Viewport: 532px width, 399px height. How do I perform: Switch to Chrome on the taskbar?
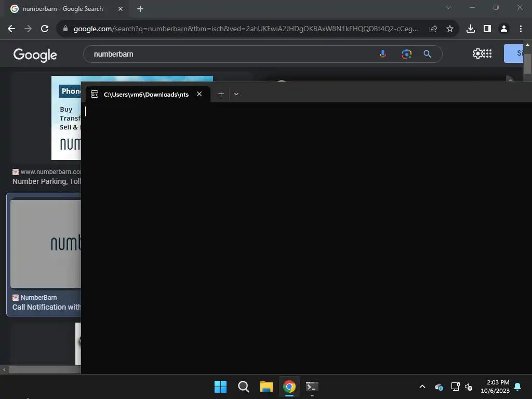pyautogui.click(x=289, y=387)
